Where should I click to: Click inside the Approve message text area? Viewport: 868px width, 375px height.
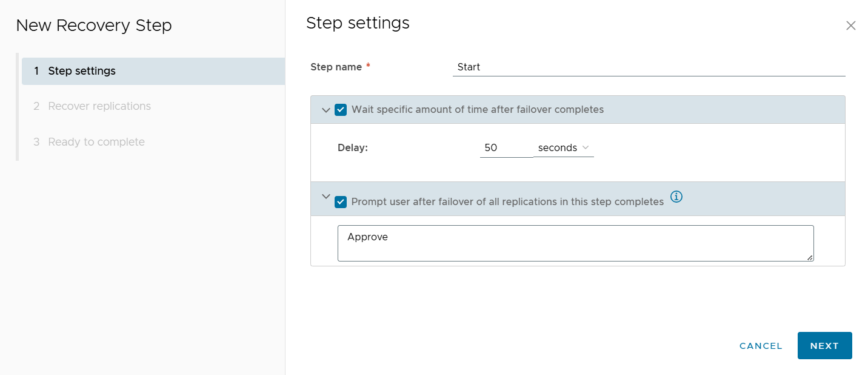click(575, 243)
